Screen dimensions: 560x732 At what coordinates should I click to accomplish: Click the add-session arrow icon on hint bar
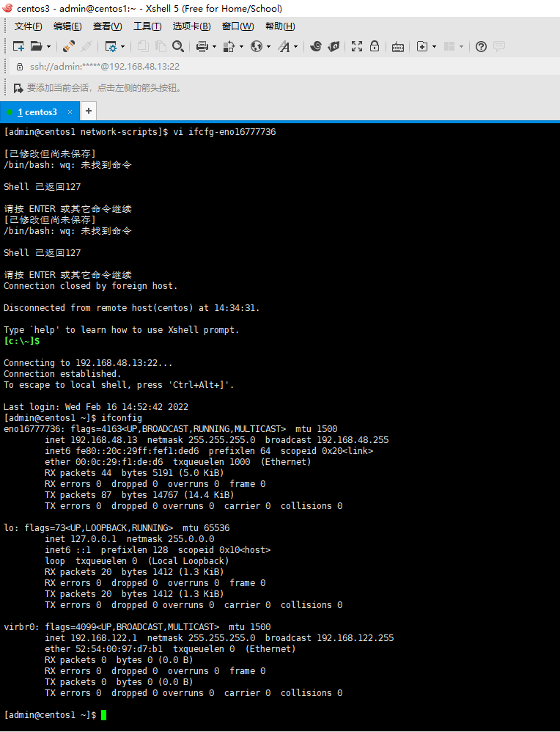[18, 88]
